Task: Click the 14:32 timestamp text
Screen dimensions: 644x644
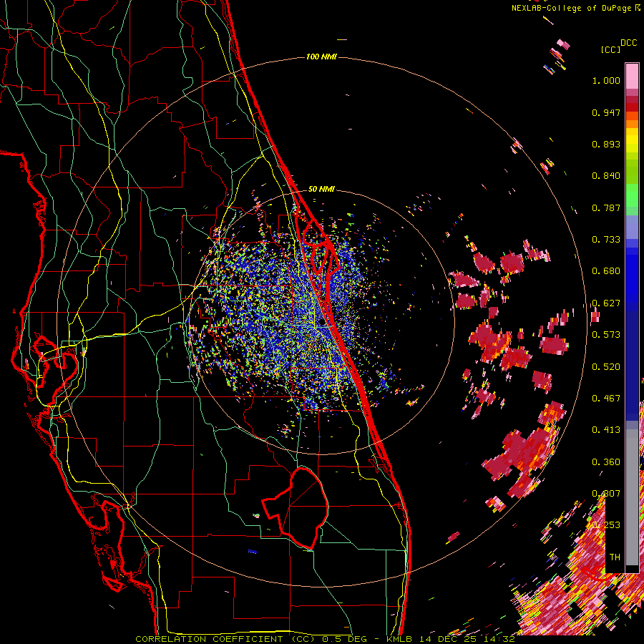Action: click(x=499, y=639)
